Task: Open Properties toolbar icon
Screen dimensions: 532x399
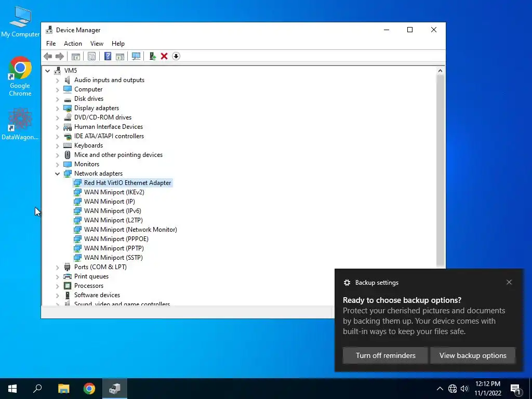Action: click(91, 56)
